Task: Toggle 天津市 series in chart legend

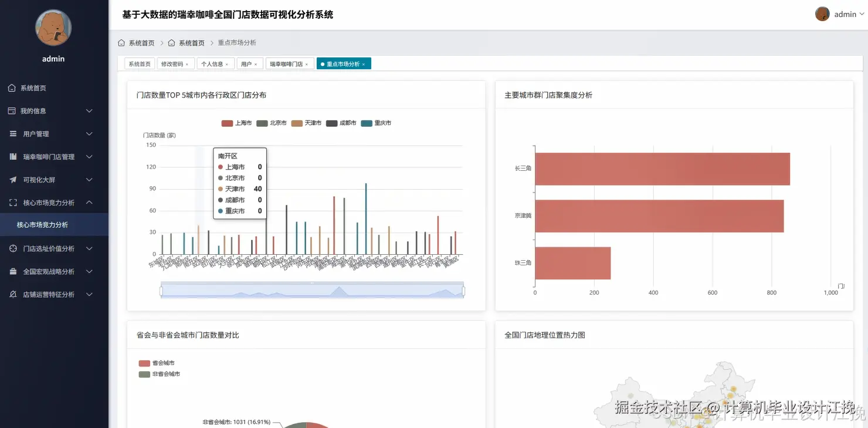Action: point(306,123)
